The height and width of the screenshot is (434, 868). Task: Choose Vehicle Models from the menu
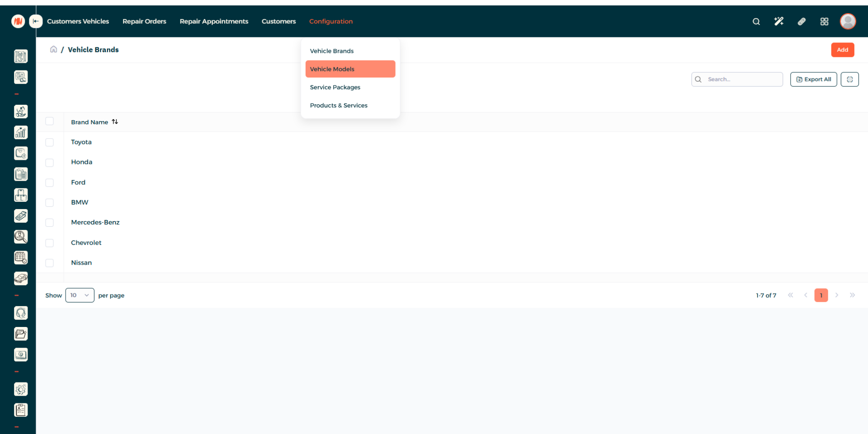pyautogui.click(x=350, y=69)
